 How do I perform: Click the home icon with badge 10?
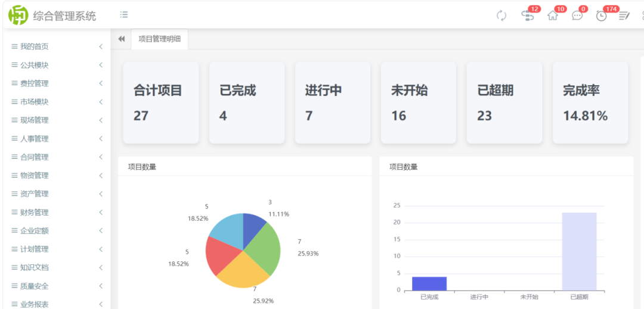click(x=553, y=16)
